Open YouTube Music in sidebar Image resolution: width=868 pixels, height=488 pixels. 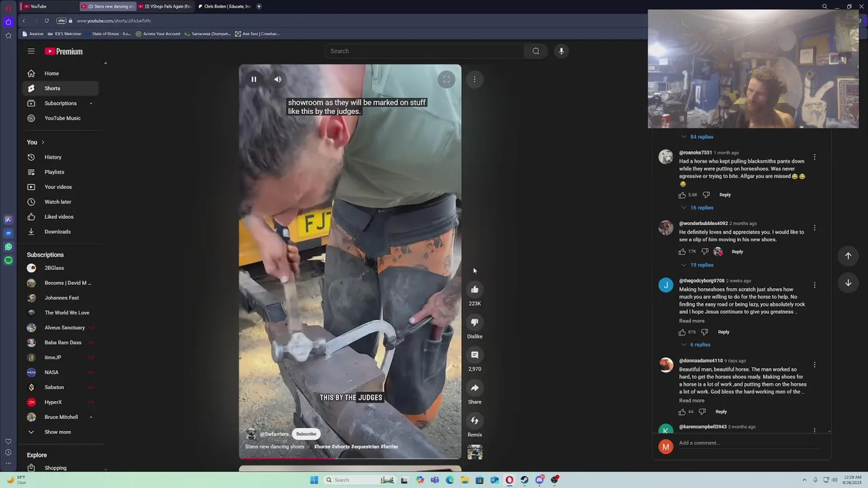coord(61,118)
